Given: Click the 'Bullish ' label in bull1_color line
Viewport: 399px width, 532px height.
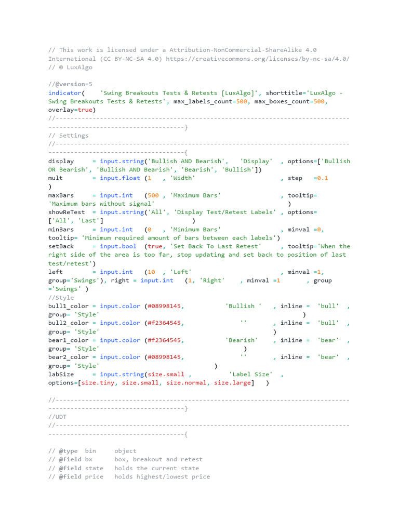Looking at the screenshot, I should point(243,306).
